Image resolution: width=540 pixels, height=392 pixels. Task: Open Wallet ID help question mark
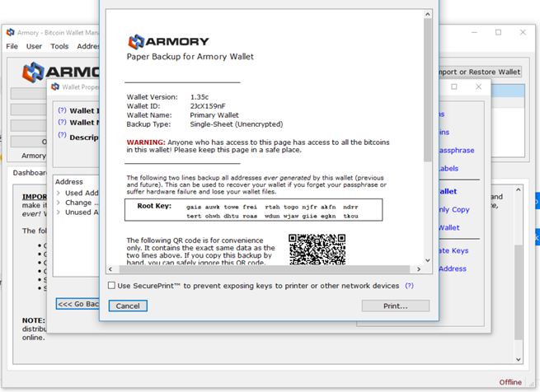point(62,110)
